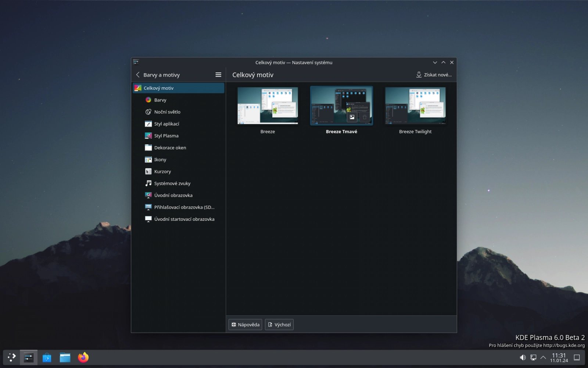Select Úvodní obrazovka splash screen entry
588x368 pixels.
[x=173, y=195]
